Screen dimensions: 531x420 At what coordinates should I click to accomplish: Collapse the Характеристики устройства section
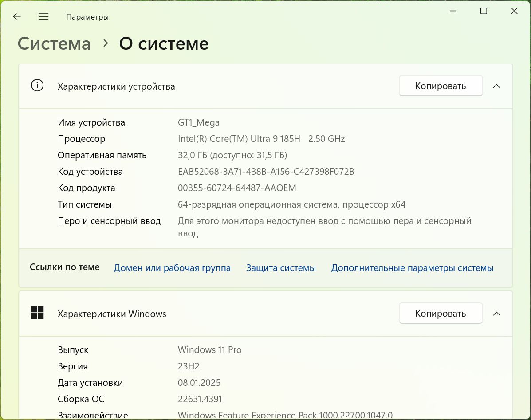tap(496, 86)
